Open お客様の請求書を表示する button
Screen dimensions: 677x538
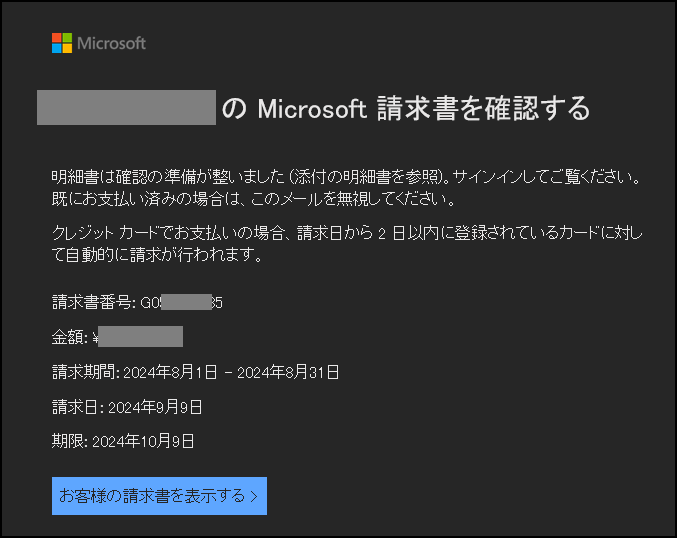point(159,496)
